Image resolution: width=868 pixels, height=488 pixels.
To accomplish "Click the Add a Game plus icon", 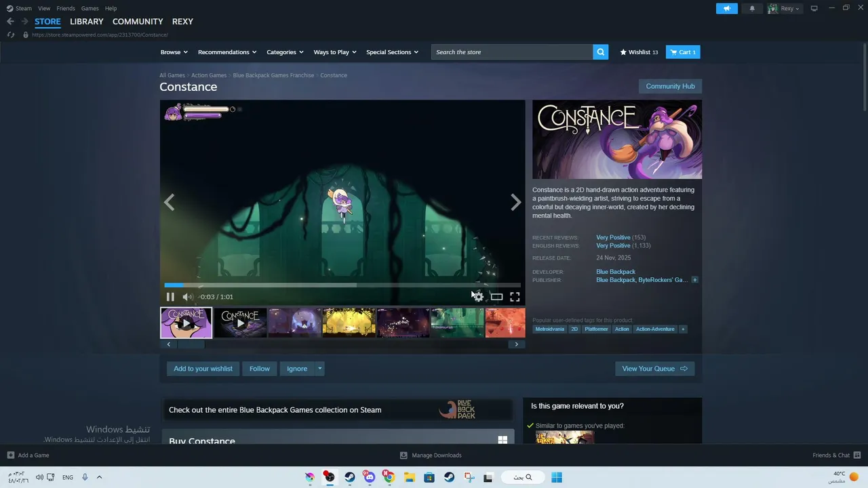I will 10,455.
